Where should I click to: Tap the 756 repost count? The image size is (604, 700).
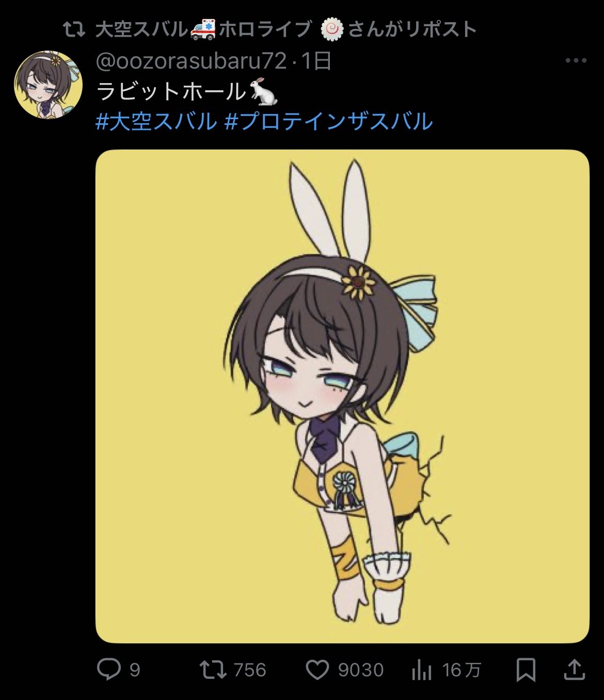(x=250, y=670)
